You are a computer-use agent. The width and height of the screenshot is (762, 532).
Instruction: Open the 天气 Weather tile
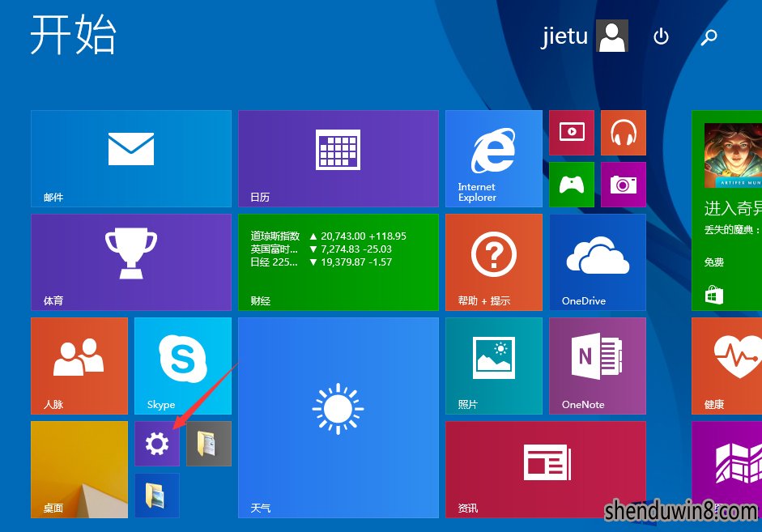pos(338,418)
